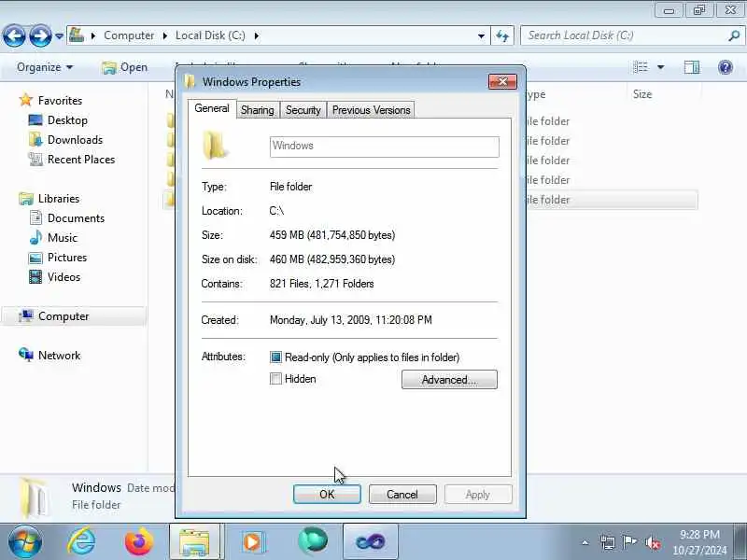747x560 pixels.
Task: Open Music library
Action: point(62,238)
